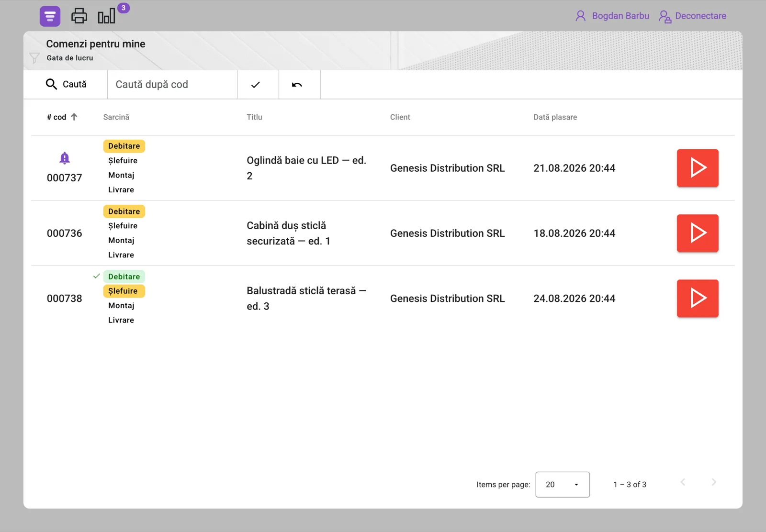
Task: Select the Debitare tag of order 000737
Action: coord(124,146)
